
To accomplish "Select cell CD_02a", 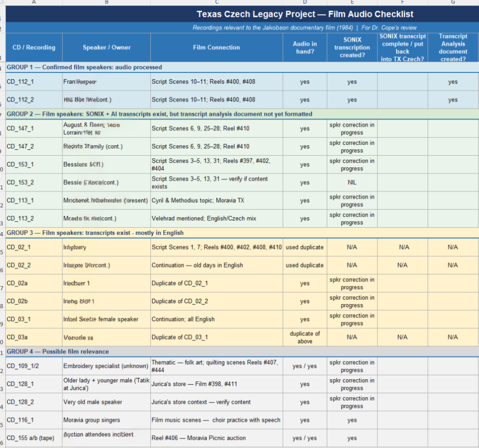I will [x=34, y=283].
